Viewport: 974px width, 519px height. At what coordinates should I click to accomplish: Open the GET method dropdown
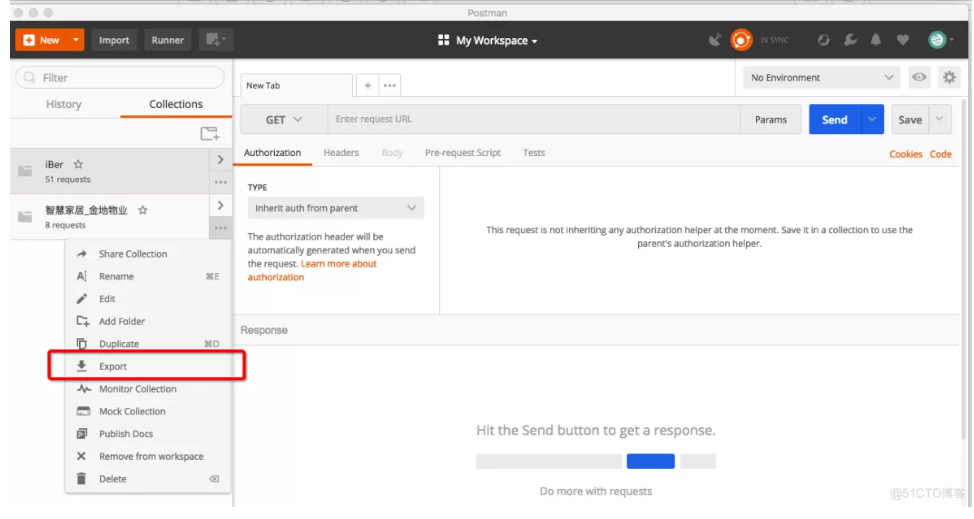point(284,119)
